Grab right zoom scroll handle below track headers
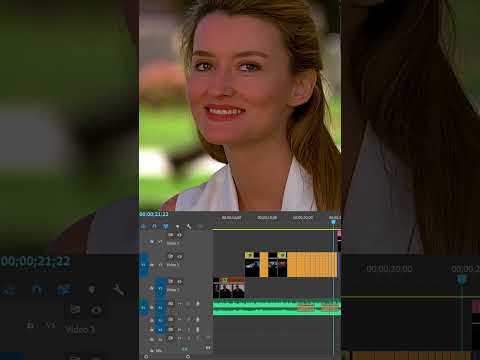Image resolution: width=480 pixels, height=360 pixels. pos(188,356)
